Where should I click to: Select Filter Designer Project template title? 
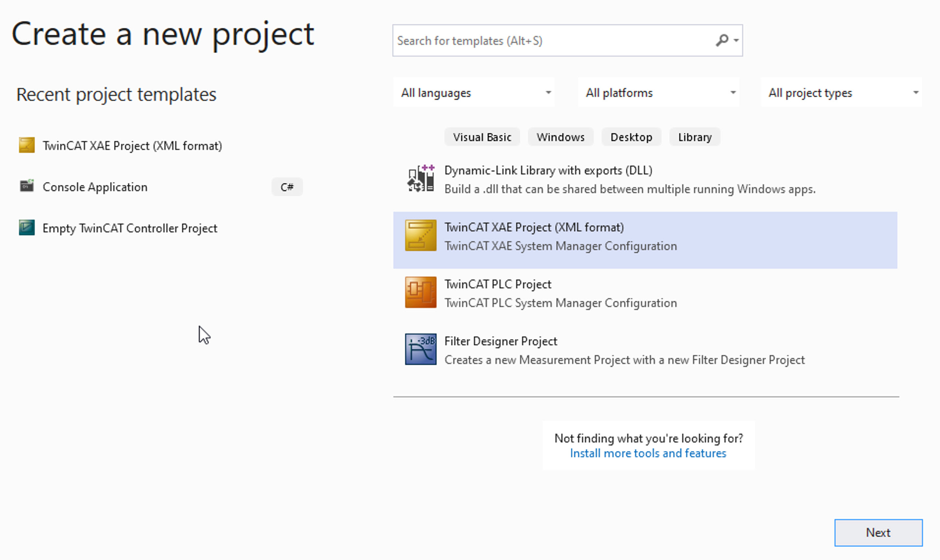click(x=501, y=341)
